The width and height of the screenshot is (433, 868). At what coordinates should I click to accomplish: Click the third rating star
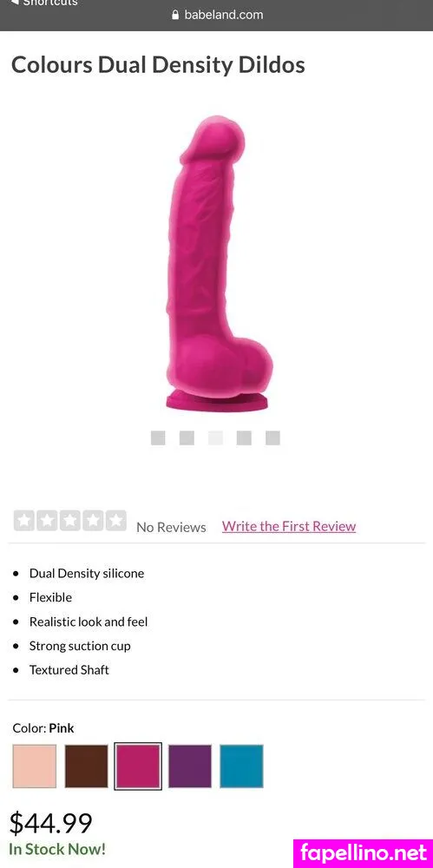point(69,520)
